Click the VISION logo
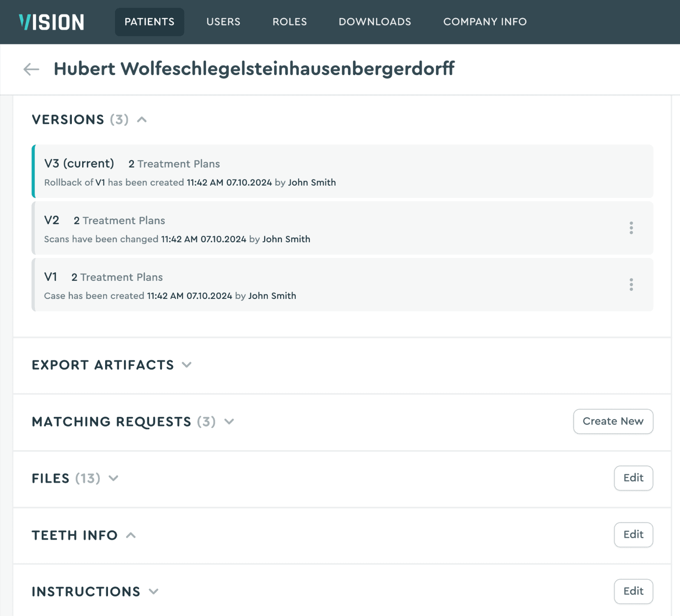The image size is (680, 616). (51, 22)
